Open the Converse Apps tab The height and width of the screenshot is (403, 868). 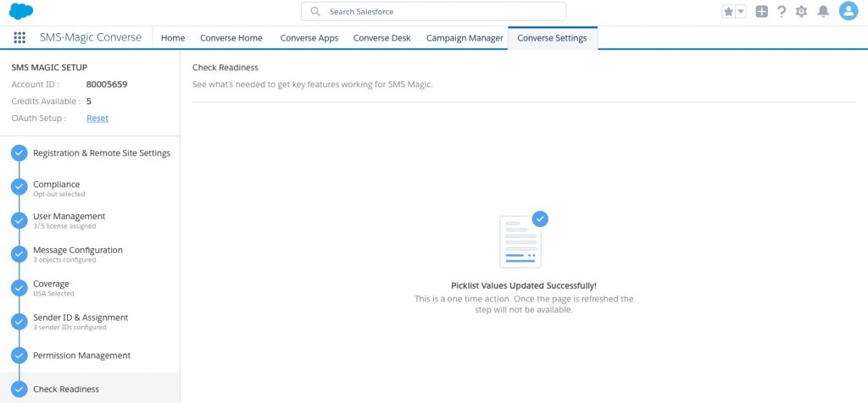pos(309,38)
